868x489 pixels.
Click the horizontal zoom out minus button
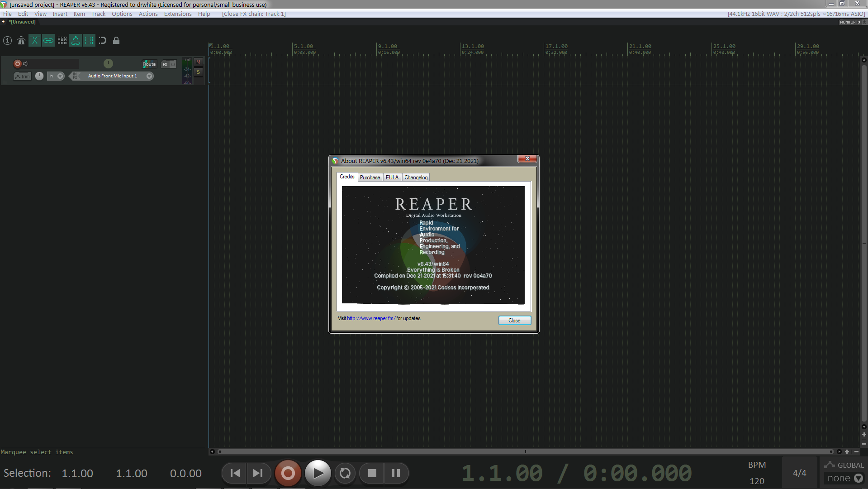pos(856,452)
